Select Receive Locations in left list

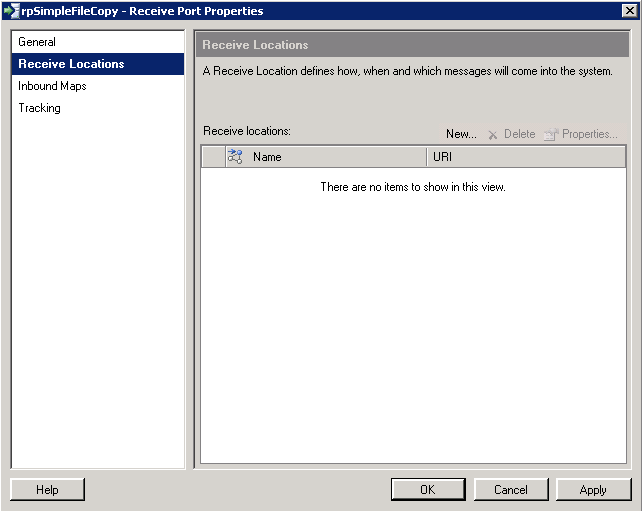98,64
